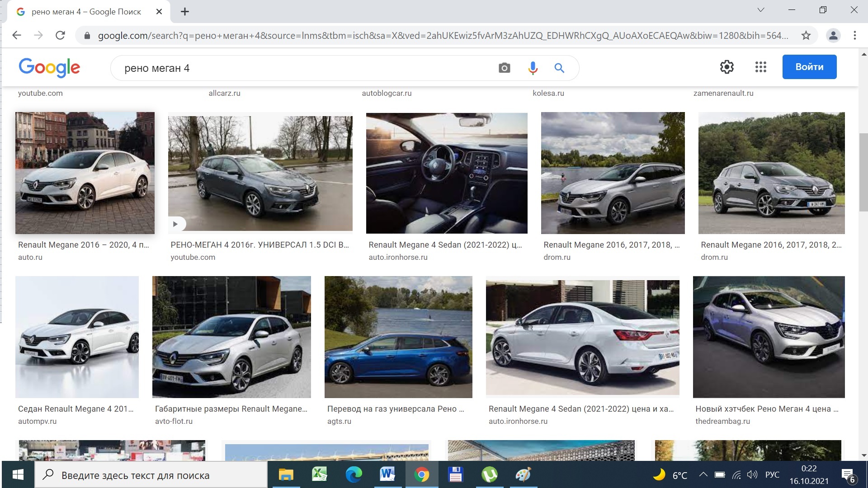Click the Windows taskbar search box

point(151,475)
